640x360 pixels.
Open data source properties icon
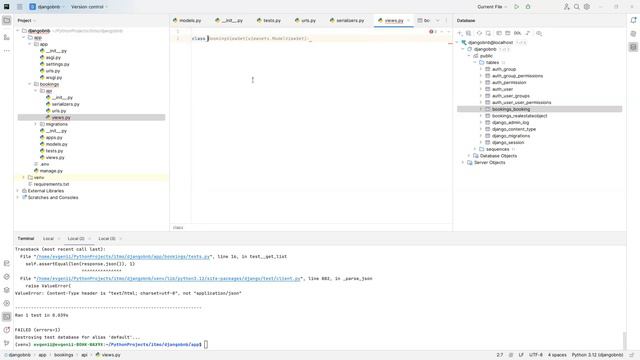[x=469, y=33]
